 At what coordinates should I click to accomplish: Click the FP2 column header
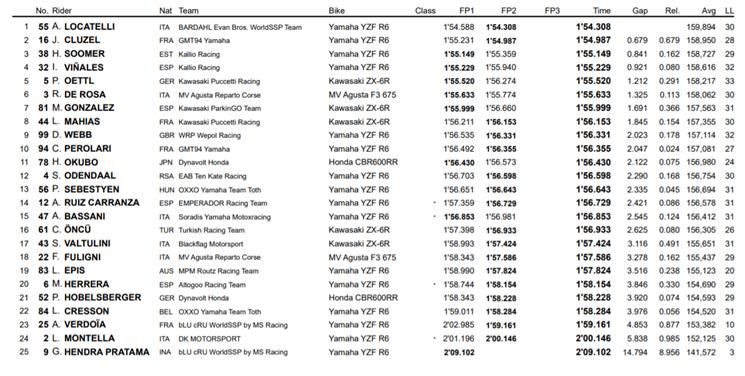point(508,10)
